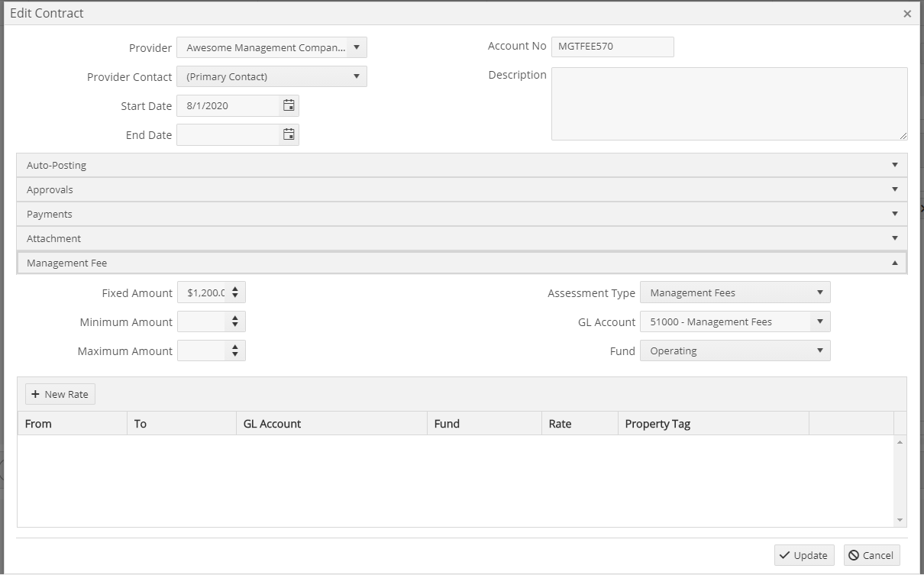
Task: Expand the Auto-Posting section
Action: [462, 165]
